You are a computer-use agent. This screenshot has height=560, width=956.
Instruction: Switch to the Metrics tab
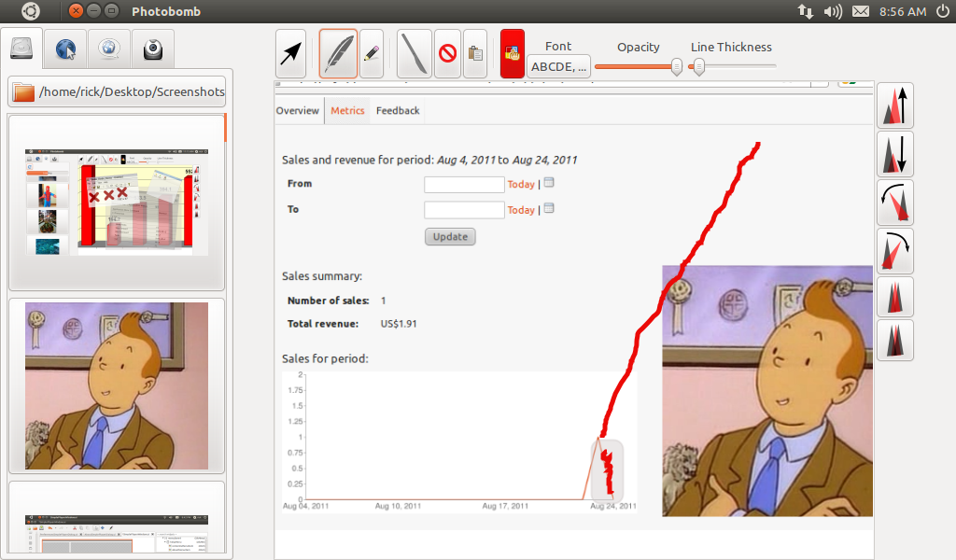[347, 110]
